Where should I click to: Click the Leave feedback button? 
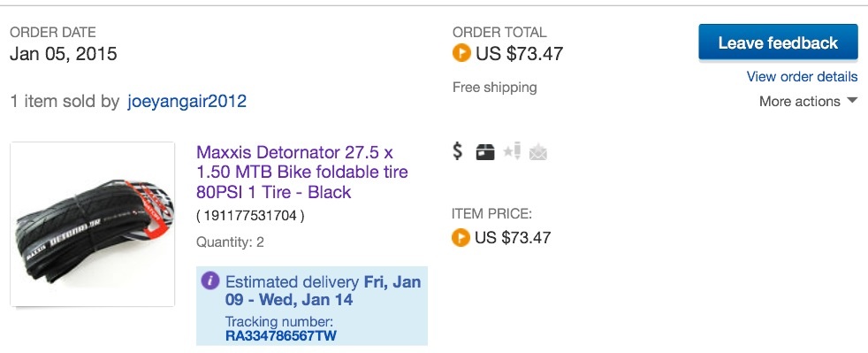point(778,42)
